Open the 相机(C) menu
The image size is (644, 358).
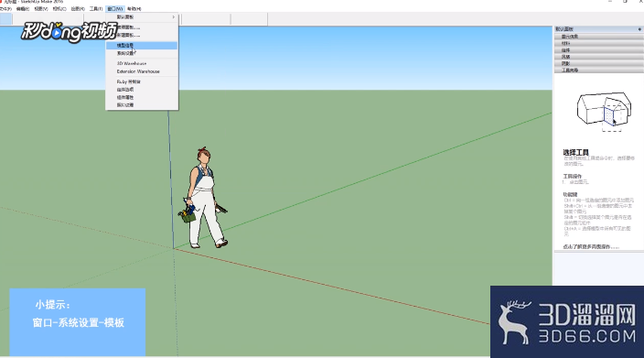point(59,8)
